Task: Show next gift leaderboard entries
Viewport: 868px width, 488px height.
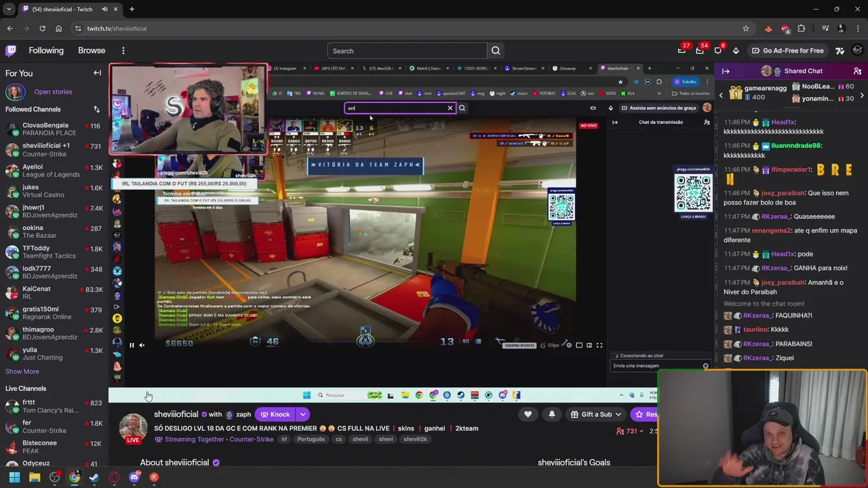Action: point(862,96)
